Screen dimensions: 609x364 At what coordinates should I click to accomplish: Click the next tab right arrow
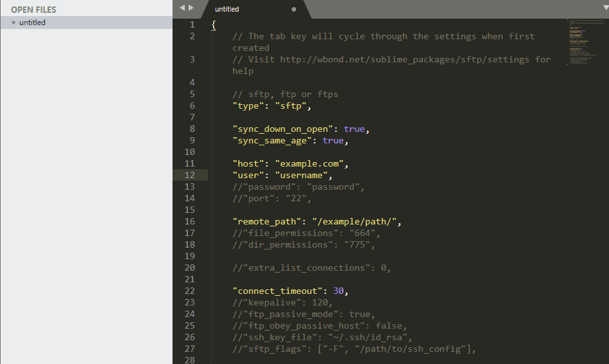191,8
